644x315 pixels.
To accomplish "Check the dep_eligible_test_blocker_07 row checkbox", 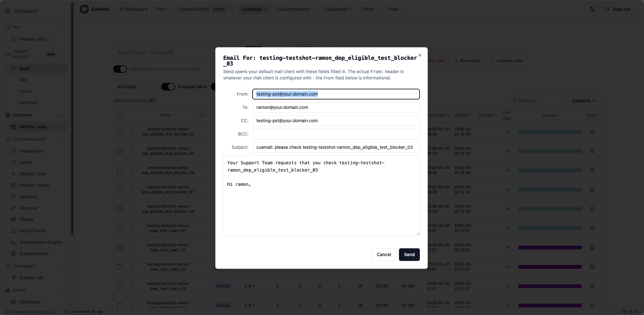I will click(x=120, y=190).
